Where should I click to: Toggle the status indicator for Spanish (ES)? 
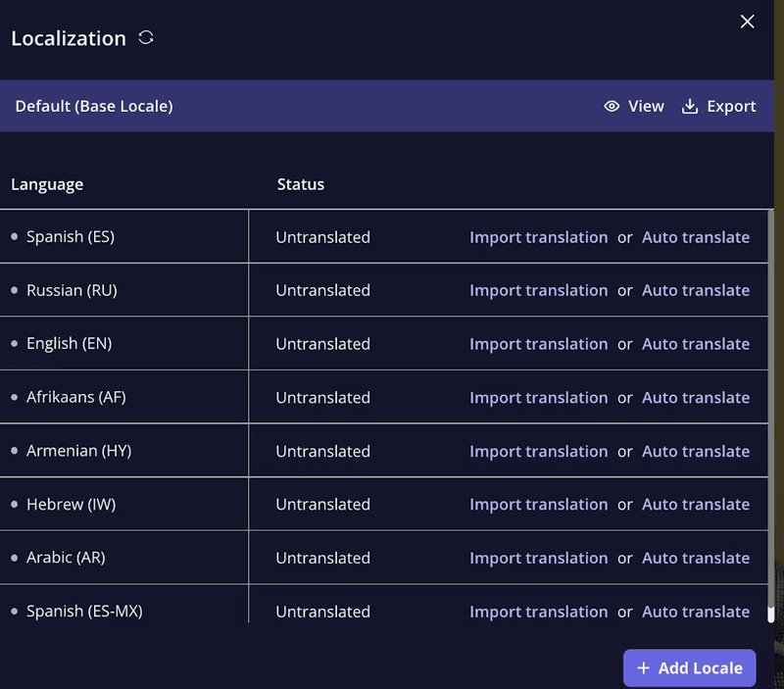15,236
